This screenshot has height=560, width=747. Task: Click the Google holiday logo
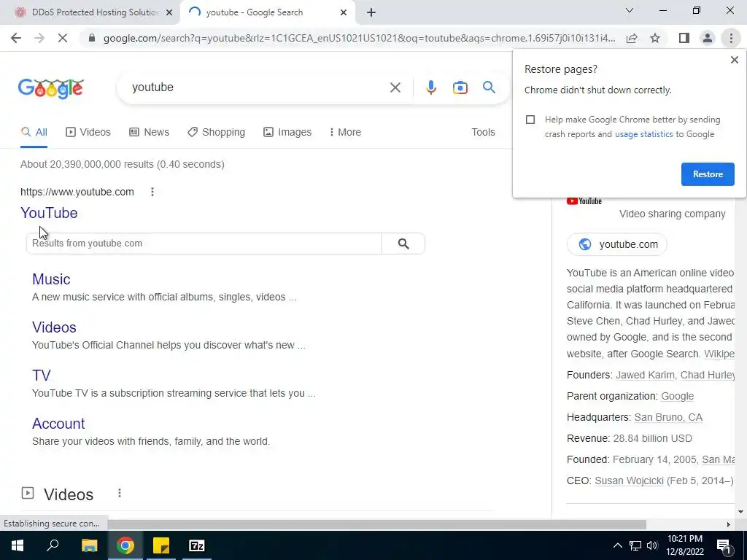coord(51,88)
